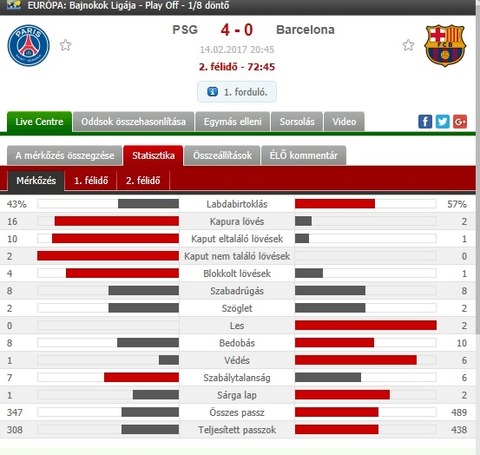Click the 1. forduló info button
The height and width of the screenshot is (455, 480).
tap(237, 92)
